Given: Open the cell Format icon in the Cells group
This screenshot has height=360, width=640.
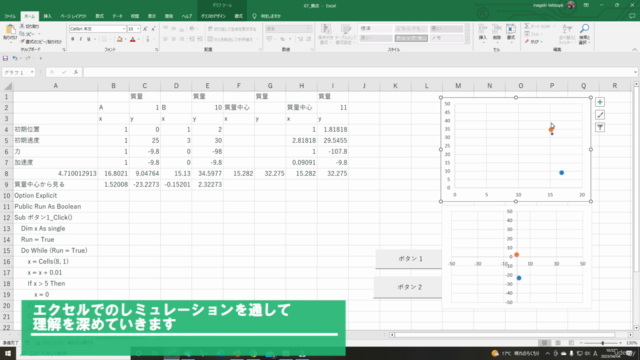Looking at the screenshot, I should pyautogui.click(x=511, y=29).
